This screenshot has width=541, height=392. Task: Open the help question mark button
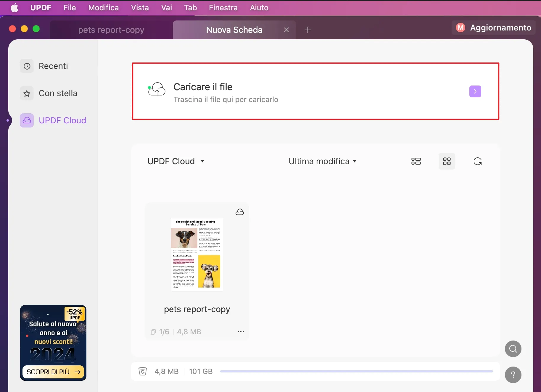[x=513, y=375]
